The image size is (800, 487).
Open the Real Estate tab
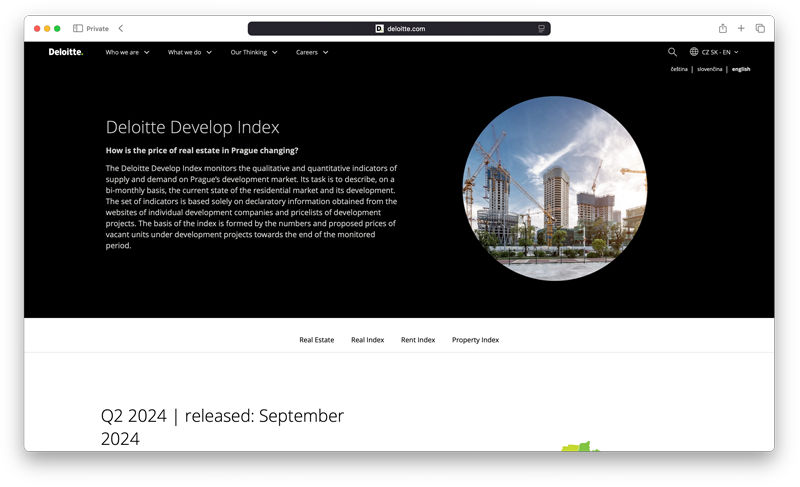tap(316, 340)
